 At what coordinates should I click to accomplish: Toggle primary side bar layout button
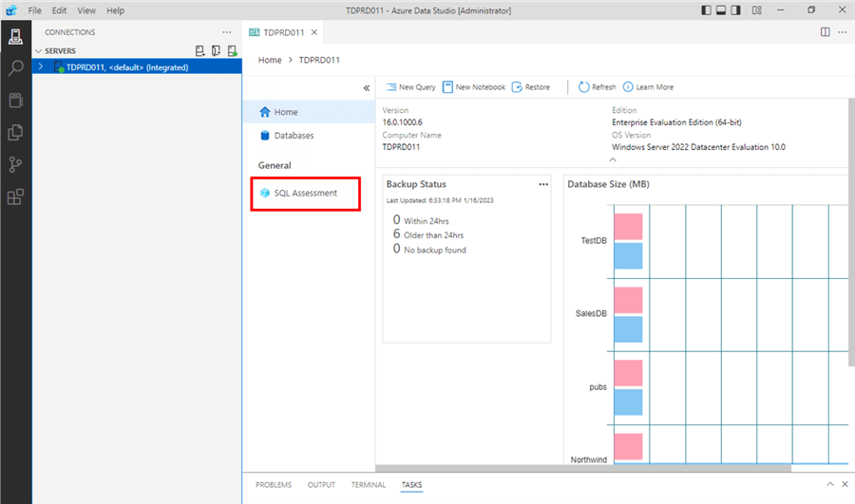(706, 10)
